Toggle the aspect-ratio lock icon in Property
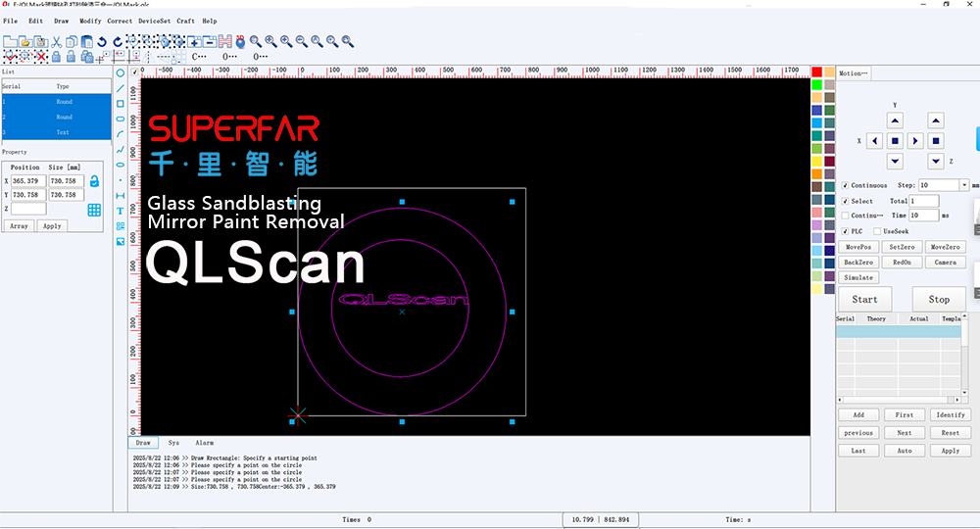The width and height of the screenshot is (980, 529). click(94, 181)
